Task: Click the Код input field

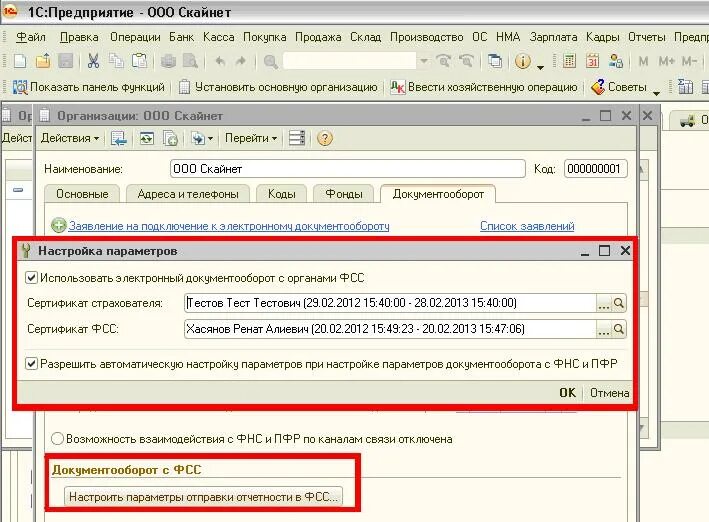Action: click(596, 169)
